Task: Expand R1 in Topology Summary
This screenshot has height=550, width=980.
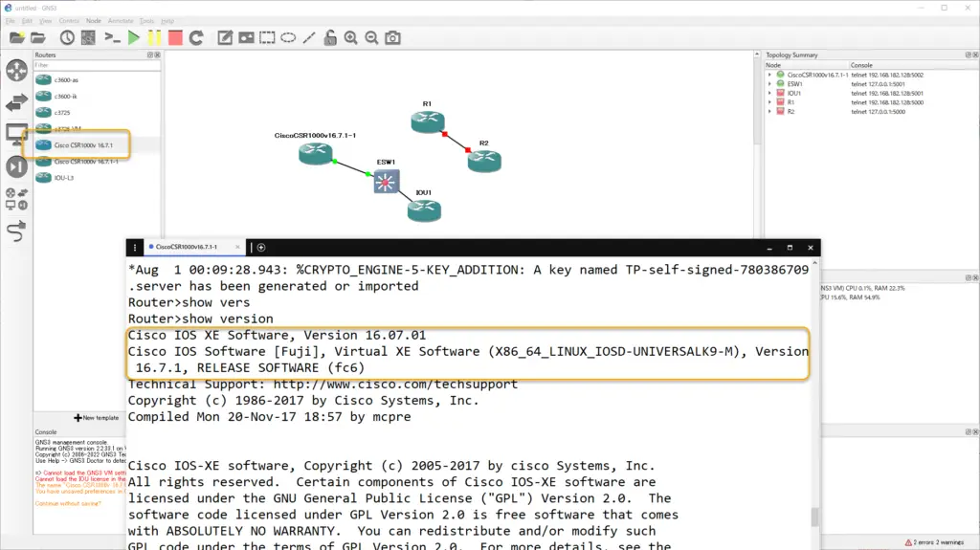Action: pos(770,102)
